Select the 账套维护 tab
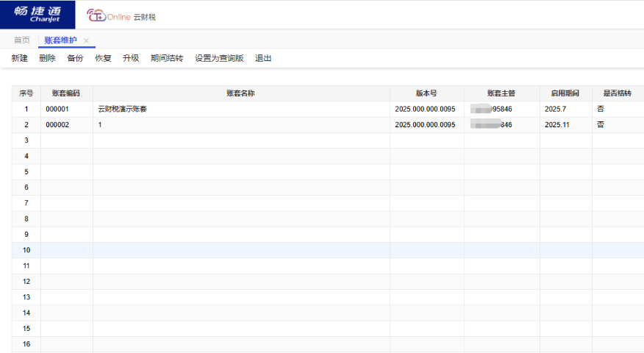Image resolution: width=644 pixels, height=353 pixels. pyautogui.click(x=60, y=40)
